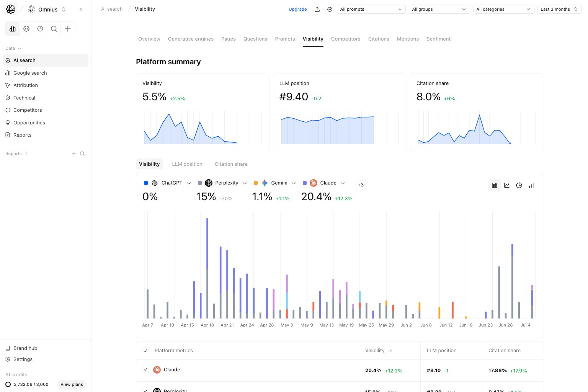Select the bar chart analytics sidebar icon
The height and width of the screenshot is (392, 588).
tap(13, 29)
